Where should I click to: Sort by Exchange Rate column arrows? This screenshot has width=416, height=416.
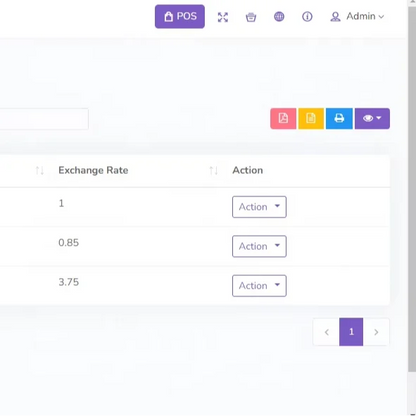pos(214,171)
